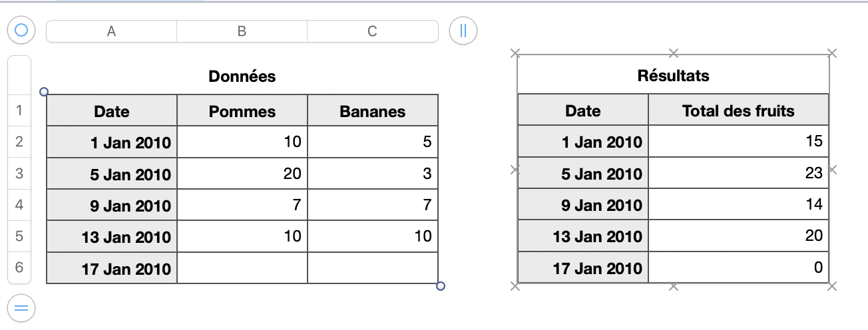
Task: Click the add row handle icon
Action: (x=21, y=307)
